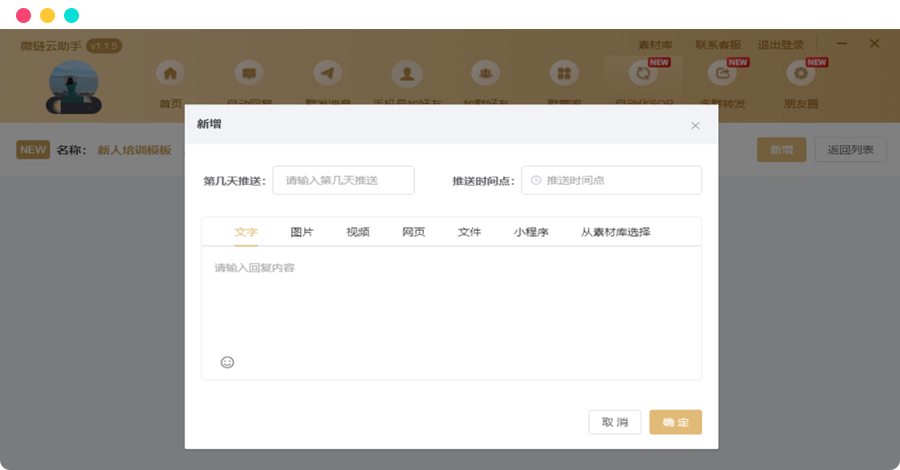Click the paper plane icon in toolbar
The height and width of the screenshot is (470, 900).
click(328, 74)
